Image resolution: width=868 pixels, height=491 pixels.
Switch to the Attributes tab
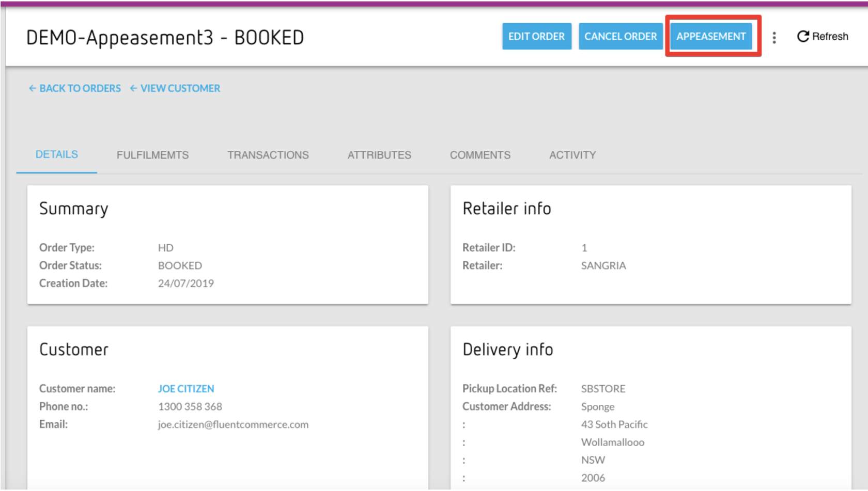tap(379, 155)
